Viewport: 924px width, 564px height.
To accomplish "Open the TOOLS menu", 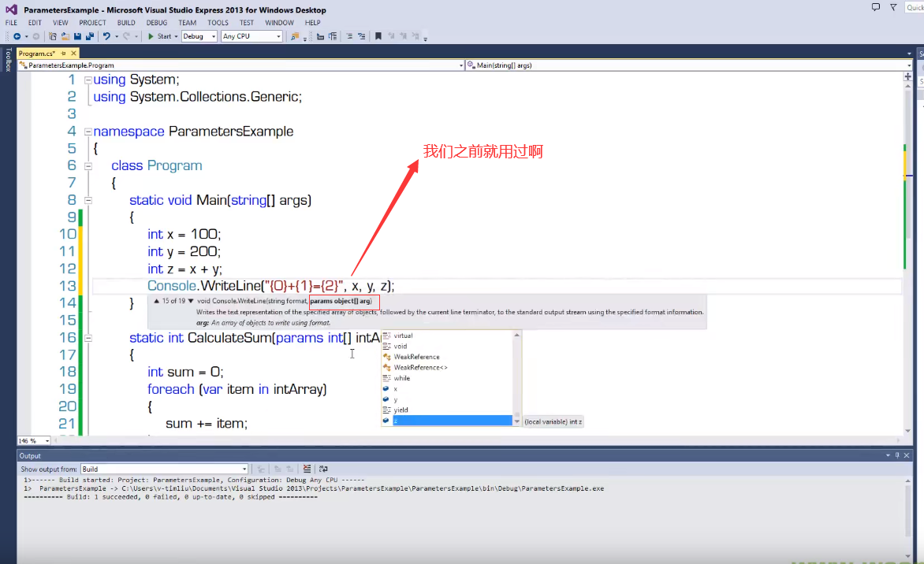I will [x=218, y=23].
